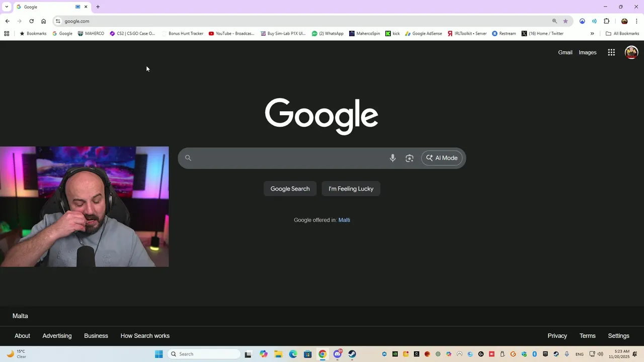View site information icon in address bar
Screen dimensions: 644x362
click(x=58, y=21)
